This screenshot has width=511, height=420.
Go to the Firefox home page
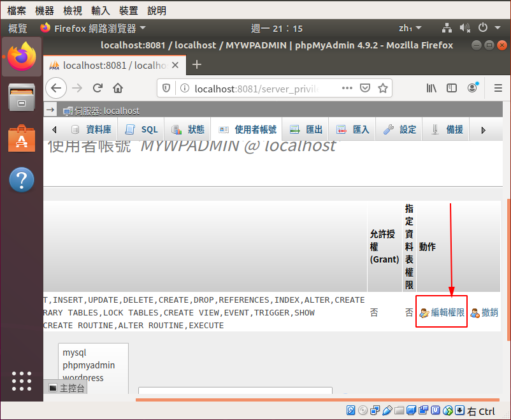tap(118, 88)
